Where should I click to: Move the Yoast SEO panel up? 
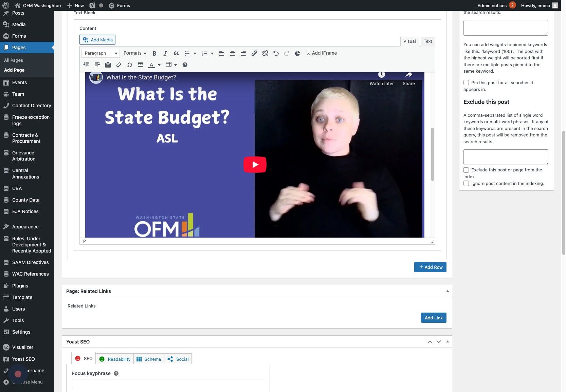430,342
